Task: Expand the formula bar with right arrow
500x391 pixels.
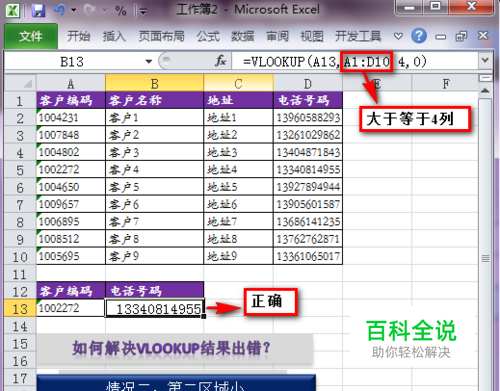Action: [485, 61]
